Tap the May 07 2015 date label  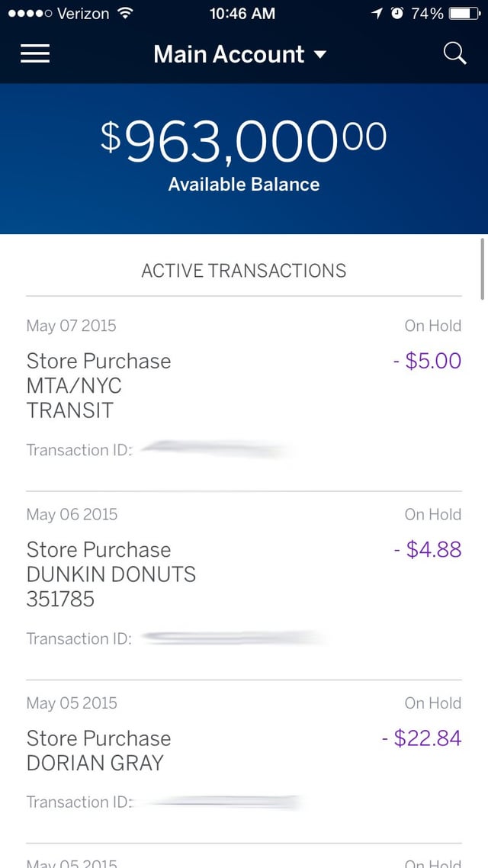[72, 326]
